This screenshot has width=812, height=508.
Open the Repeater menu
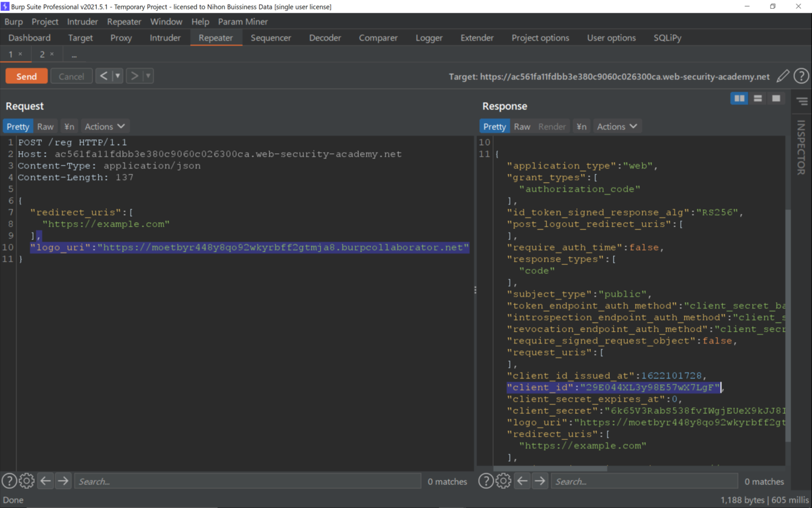click(x=124, y=22)
